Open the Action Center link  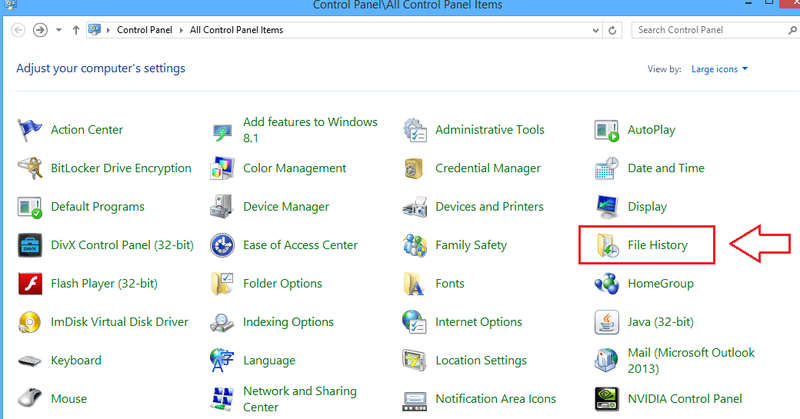[x=87, y=130]
